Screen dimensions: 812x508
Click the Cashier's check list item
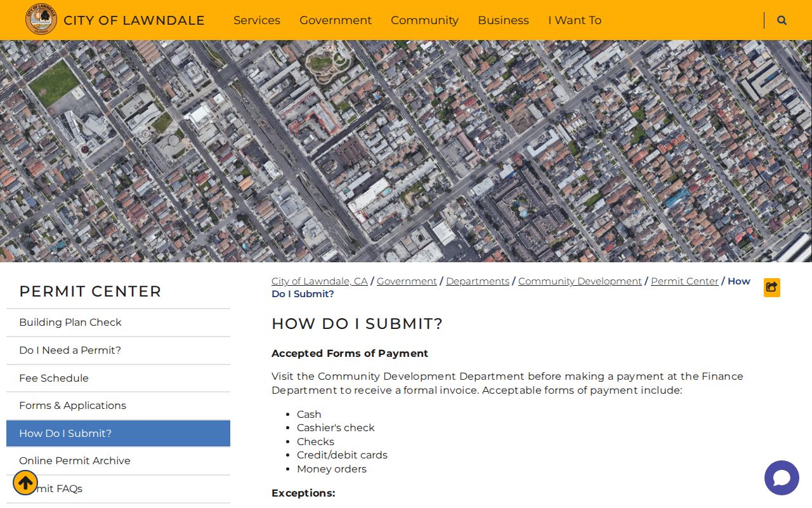[336, 428]
